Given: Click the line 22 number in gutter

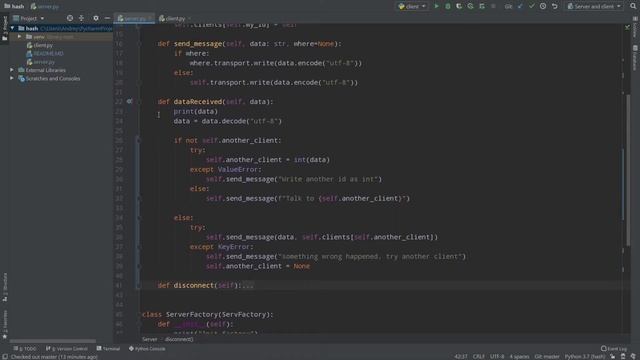Looking at the screenshot, I should tap(118, 102).
